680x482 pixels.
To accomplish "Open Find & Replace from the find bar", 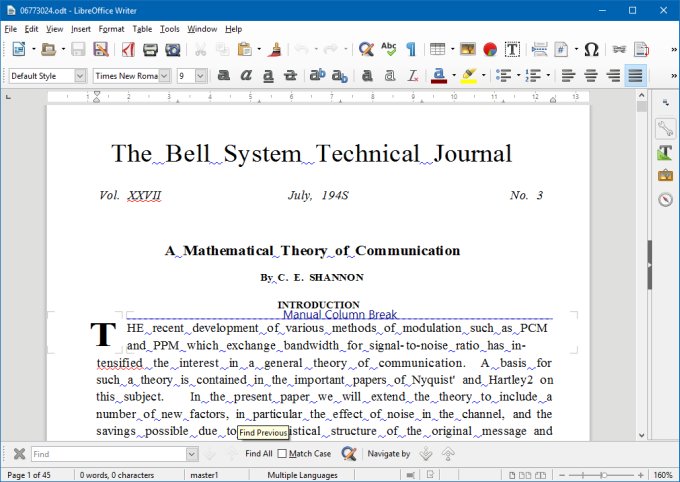I will coord(349,454).
